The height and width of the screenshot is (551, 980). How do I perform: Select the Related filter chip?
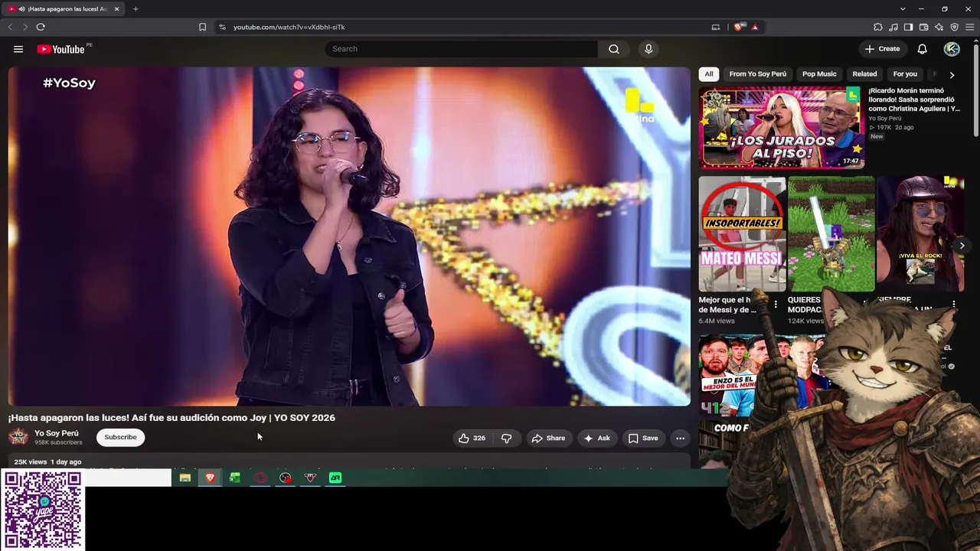pyautogui.click(x=864, y=74)
